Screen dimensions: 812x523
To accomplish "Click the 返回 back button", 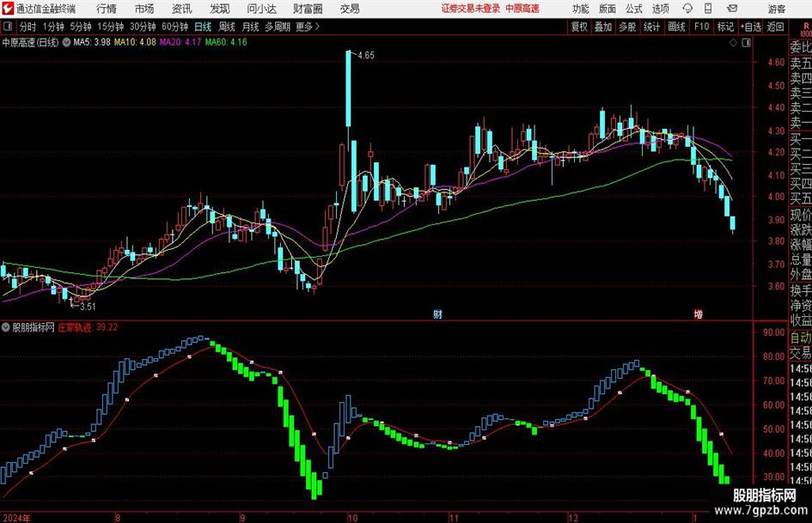I will 775,27.
